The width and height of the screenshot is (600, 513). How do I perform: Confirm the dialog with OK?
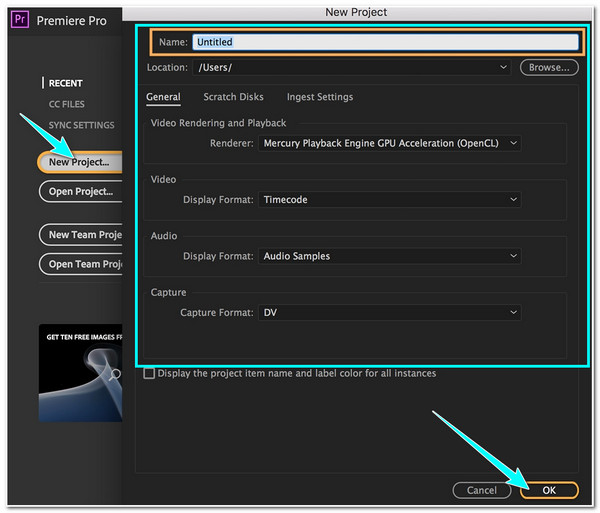(x=549, y=490)
